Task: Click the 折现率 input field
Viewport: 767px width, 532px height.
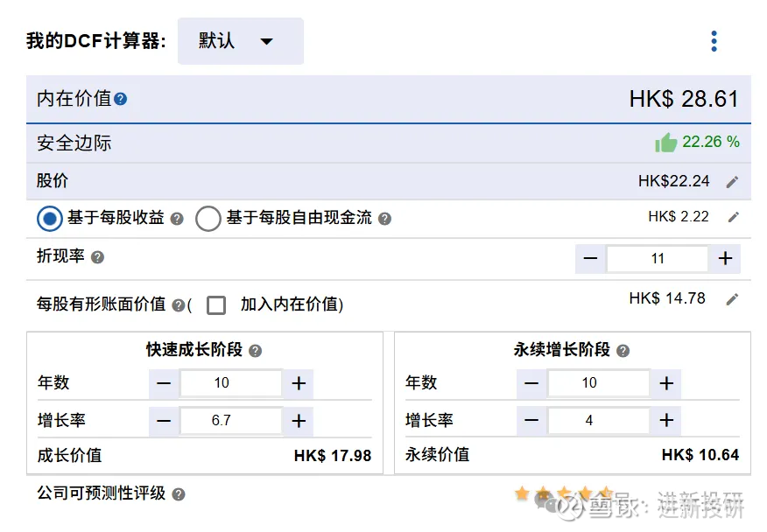Action: pyautogui.click(x=658, y=258)
